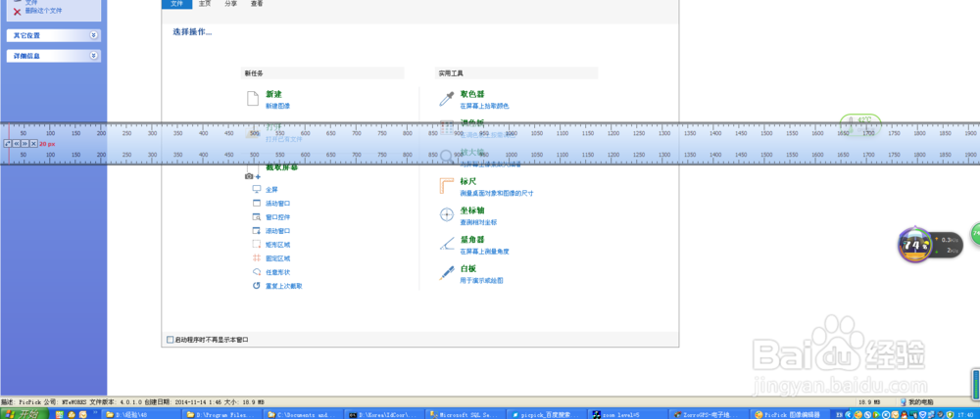Viewport: 980px width, 419px height.
Task: Switch to the PicPick 图像编辑器 taskbar item
Action: [x=790, y=414]
